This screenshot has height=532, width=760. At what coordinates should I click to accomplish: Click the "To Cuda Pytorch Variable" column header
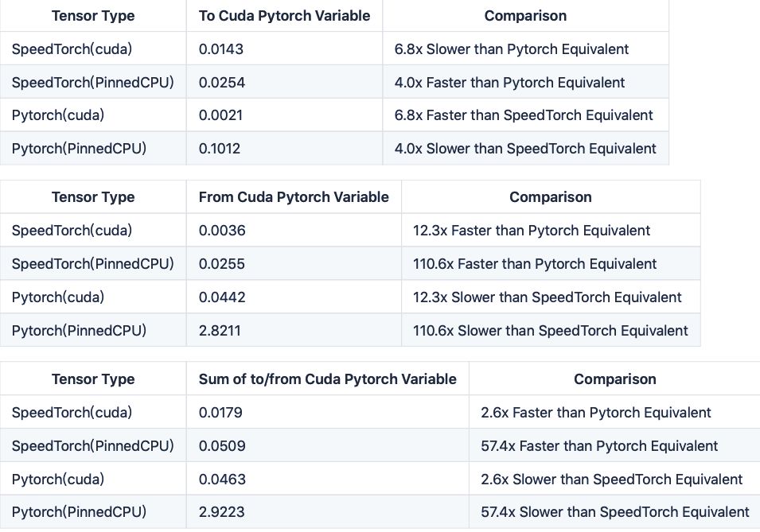[x=284, y=16]
